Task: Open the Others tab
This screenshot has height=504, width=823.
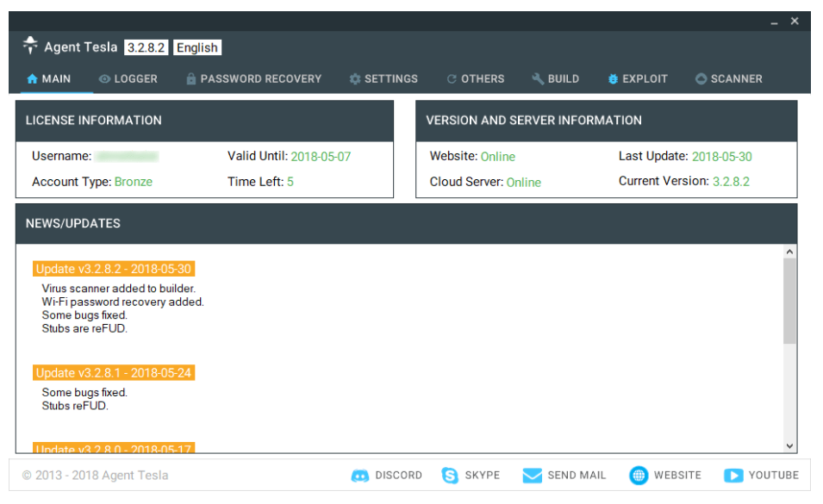Action: [x=475, y=79]
